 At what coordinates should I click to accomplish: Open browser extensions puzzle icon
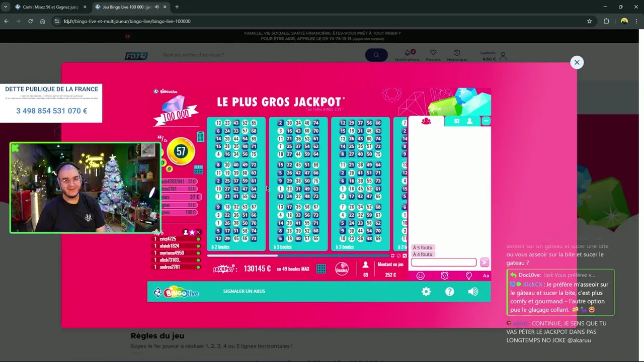[x=606, y=21]
